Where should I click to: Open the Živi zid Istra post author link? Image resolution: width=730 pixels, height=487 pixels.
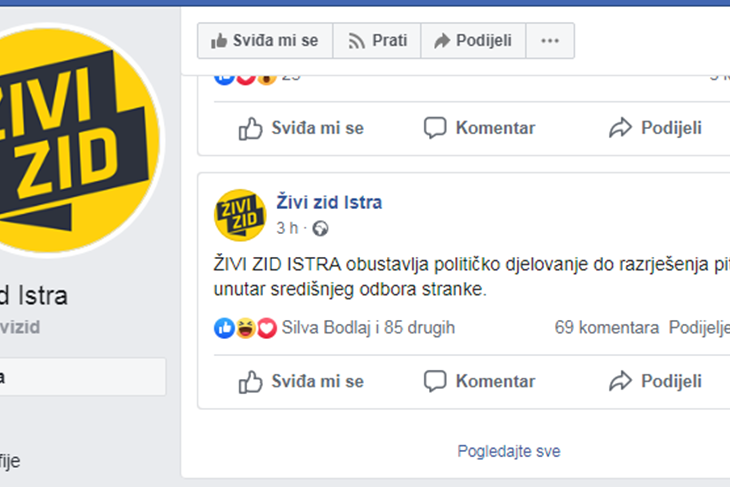(329, 203)
